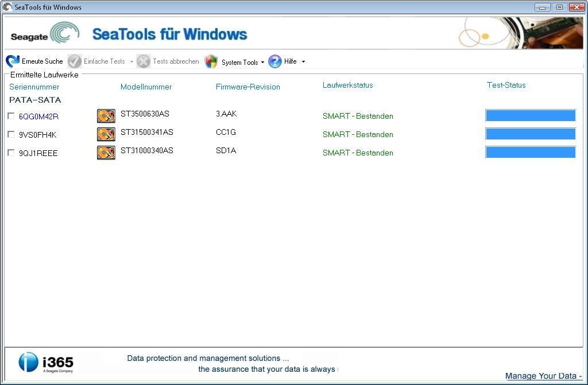588x385 pixels.
Task: Close the SeaTools window
Action: [577, 7]
